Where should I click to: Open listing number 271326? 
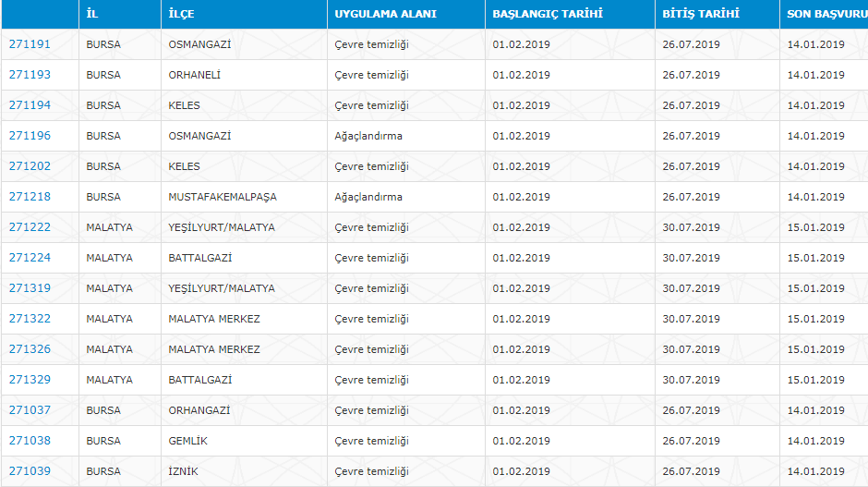30,349
